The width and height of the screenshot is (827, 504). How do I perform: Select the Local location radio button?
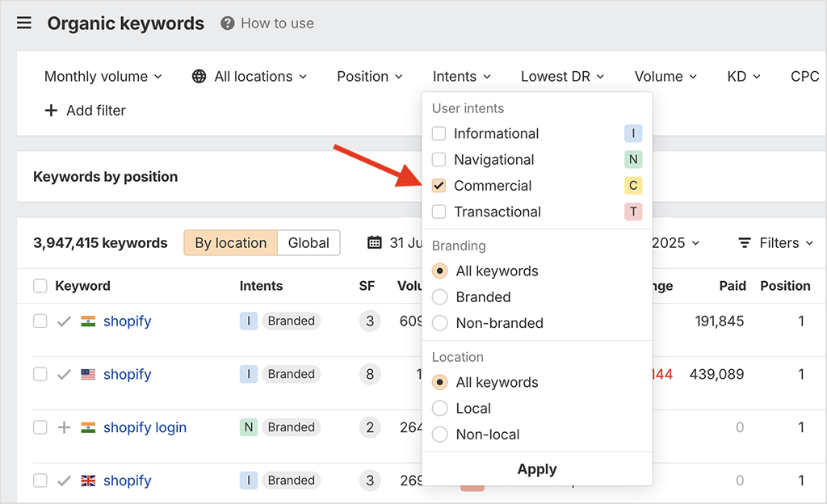click(x=440, y=408)
